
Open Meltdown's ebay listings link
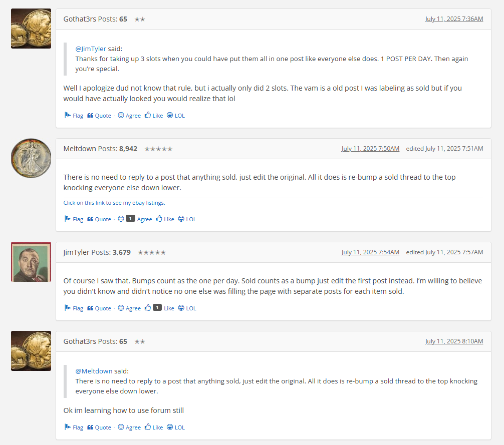(114, 203)
